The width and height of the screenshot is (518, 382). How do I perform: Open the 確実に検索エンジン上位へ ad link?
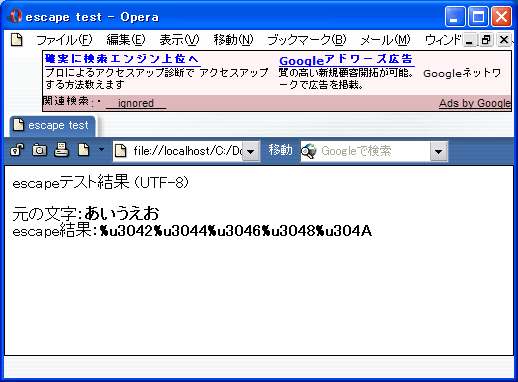coord(122,59)
